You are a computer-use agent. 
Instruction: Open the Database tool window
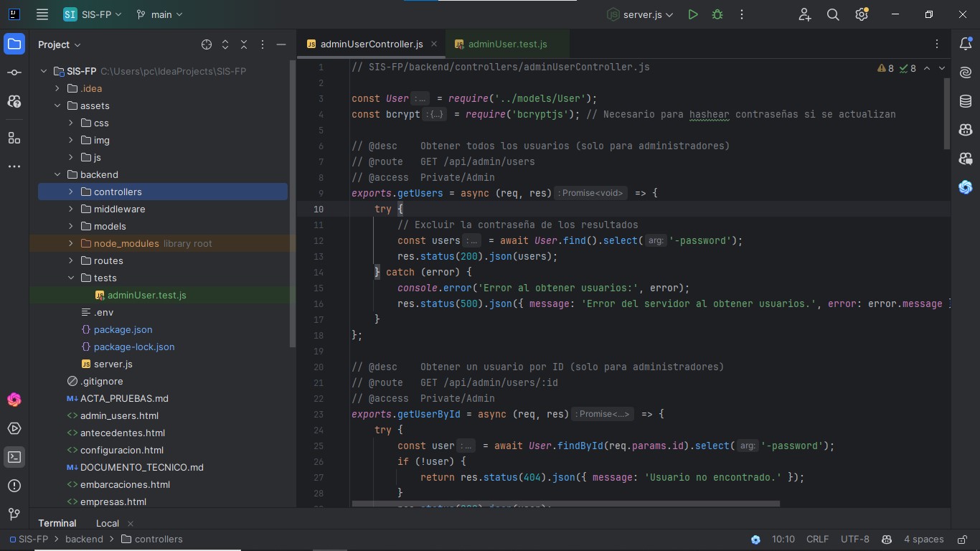pos(966,101)
